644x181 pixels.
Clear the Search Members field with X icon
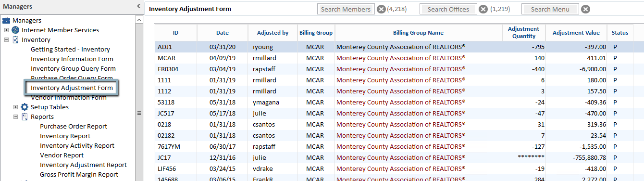click(381, 9)
